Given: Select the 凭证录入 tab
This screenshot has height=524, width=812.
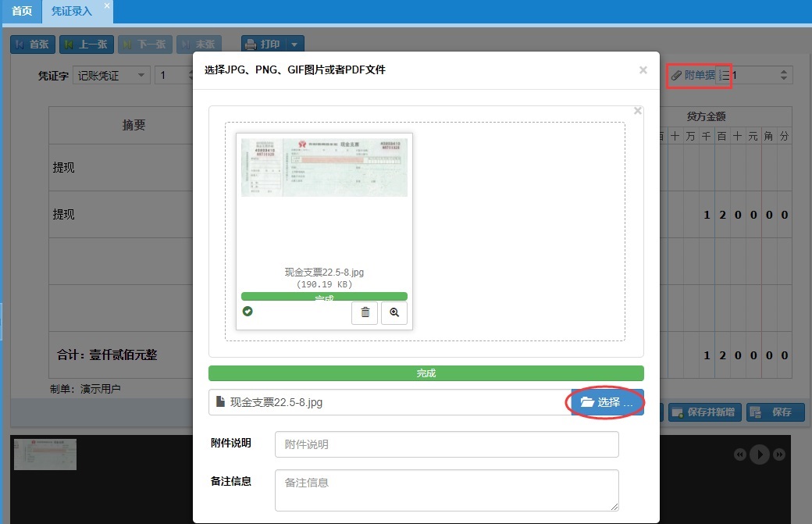Looking at the screenshot, I should 72,11.
